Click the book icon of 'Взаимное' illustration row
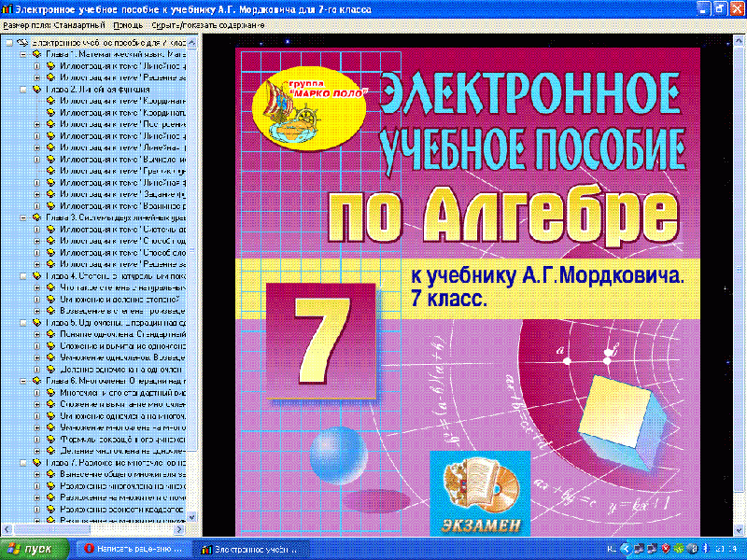Screen dimensions: 747x560 click(x=51, y=205)
